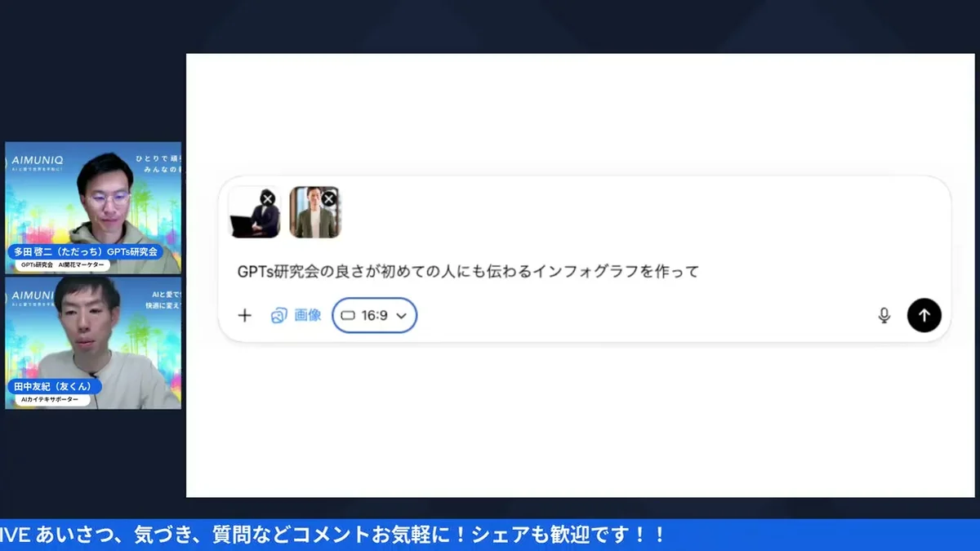Remove the man-in-green-jacket image with its X

click(329, 198)
